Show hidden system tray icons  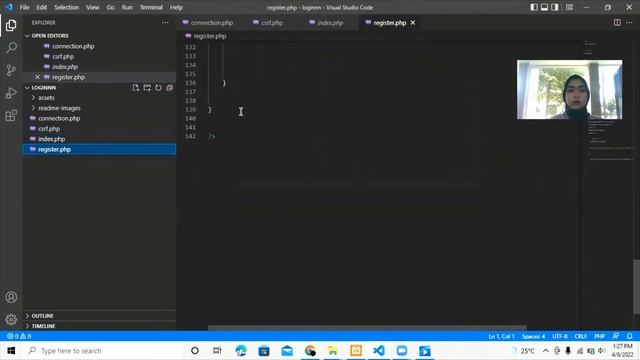pyautogui.click(x=545, y=351)
